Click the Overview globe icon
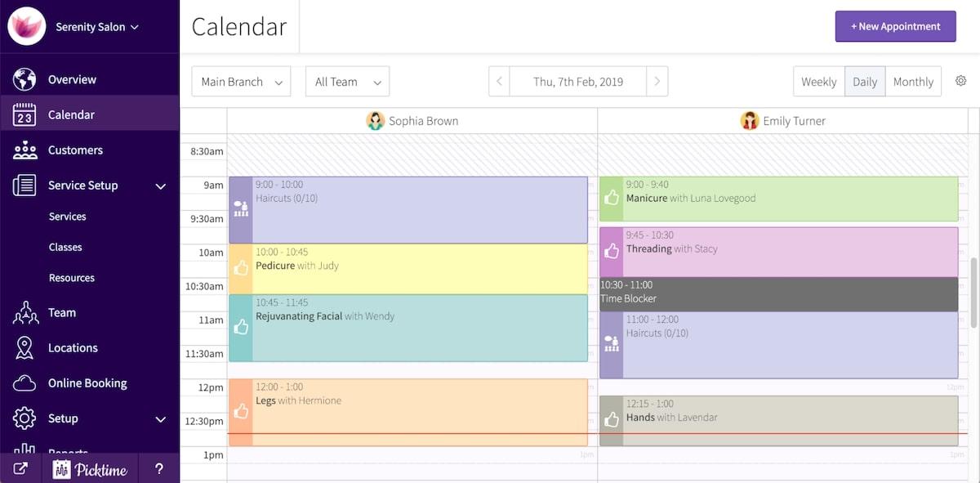This screenshot has width=980, height=483. pyautogui.click(x=24, y=79)
